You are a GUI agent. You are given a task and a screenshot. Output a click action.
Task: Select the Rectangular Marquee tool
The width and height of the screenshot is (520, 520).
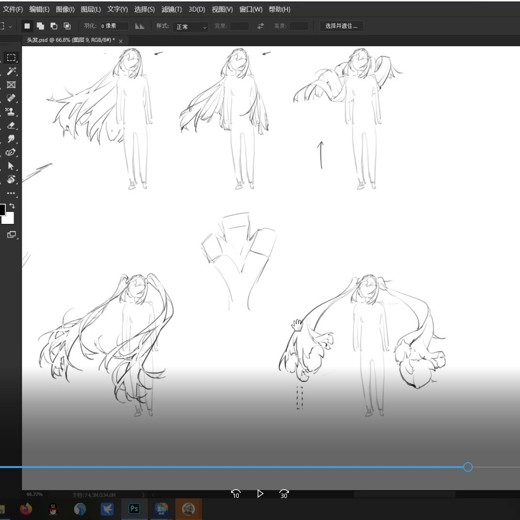(x=11, y=58)
